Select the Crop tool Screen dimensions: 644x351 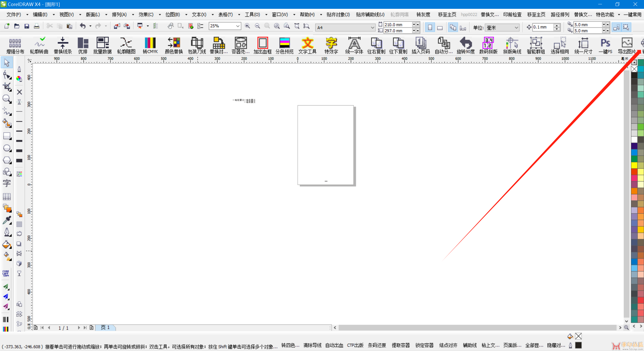7,87
